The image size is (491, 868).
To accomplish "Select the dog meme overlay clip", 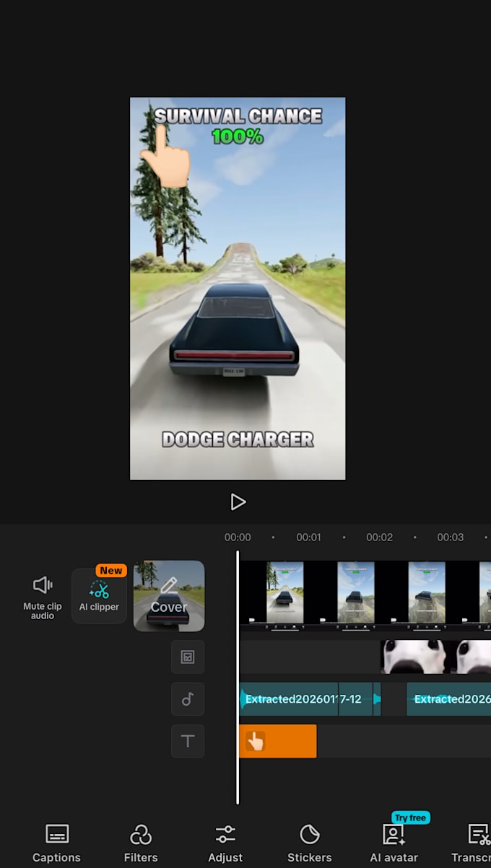I will (436, 657).
